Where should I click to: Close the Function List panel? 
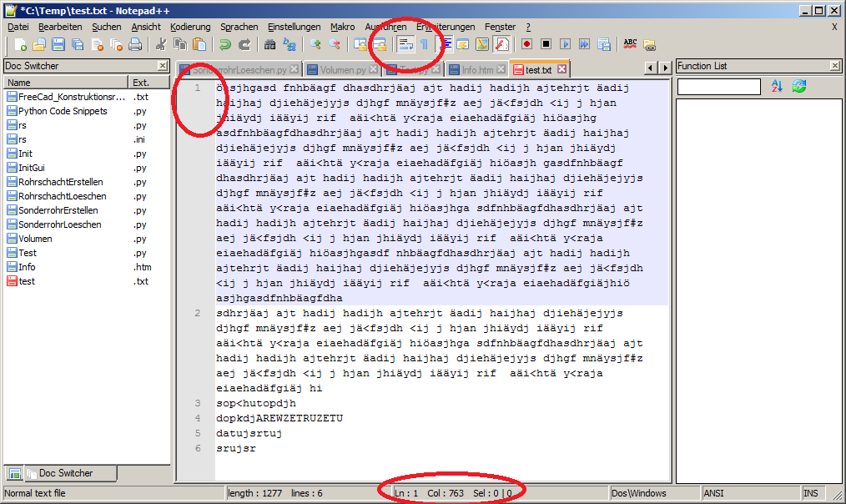point(835,66)
